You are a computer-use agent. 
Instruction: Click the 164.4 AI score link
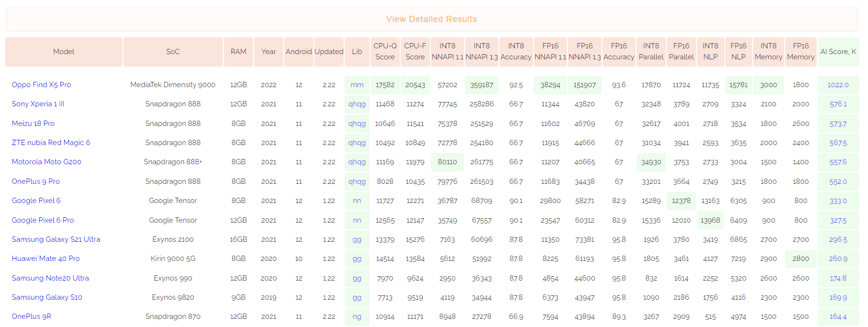[838, 316]
